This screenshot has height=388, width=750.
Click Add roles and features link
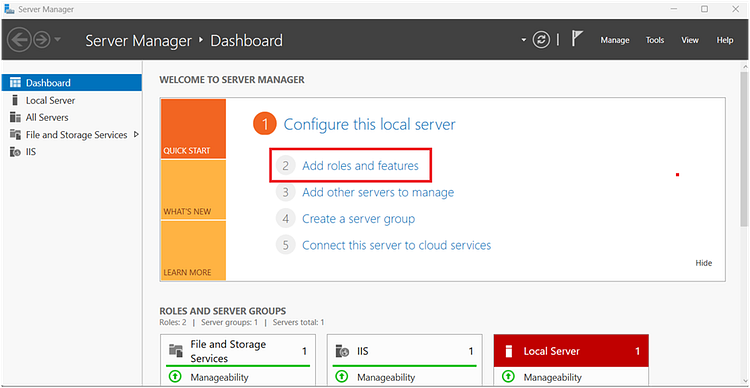pyautogui.click(x=360, y=166)
